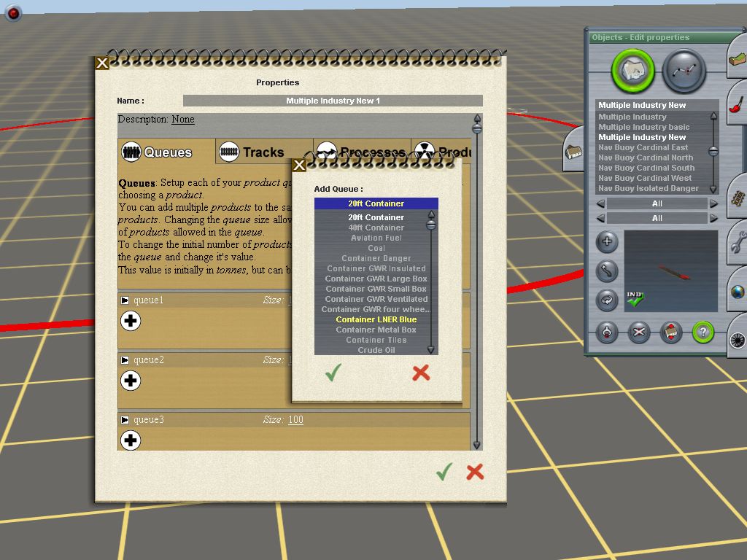Cancel Add Queue with red X
The width and height of the screenshot is (747, 560).
421,373
